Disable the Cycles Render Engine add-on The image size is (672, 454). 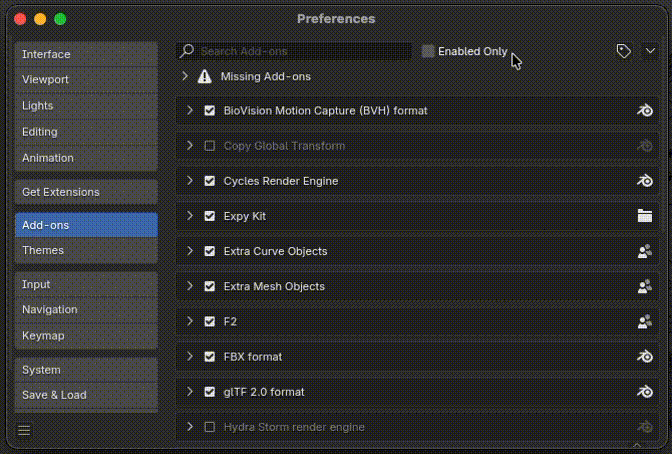209,181
